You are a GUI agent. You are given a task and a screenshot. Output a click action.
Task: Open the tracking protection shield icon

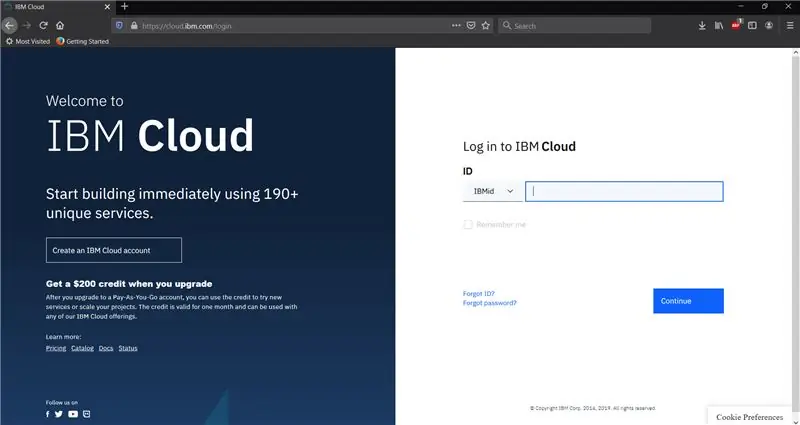click(x=119, y=26)
